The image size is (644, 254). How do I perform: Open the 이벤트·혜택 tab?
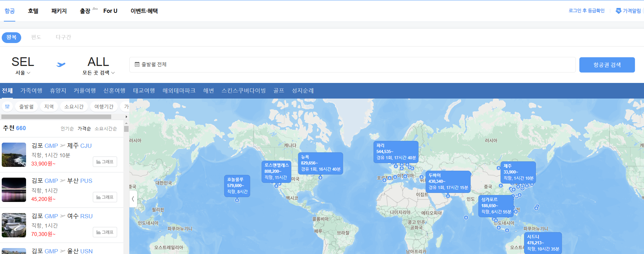tap(144, 11)
